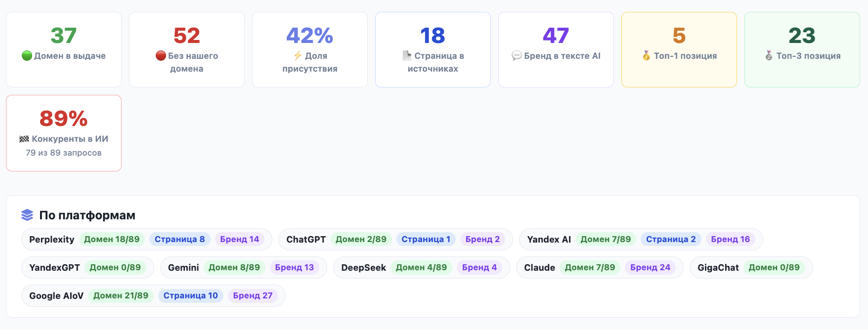
Task: Select the DeepSeek Домен 4/89 badge
Action: [421, 267]
